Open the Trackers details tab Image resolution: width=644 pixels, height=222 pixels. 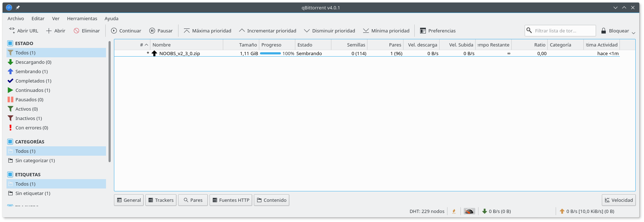click(161, 200)
